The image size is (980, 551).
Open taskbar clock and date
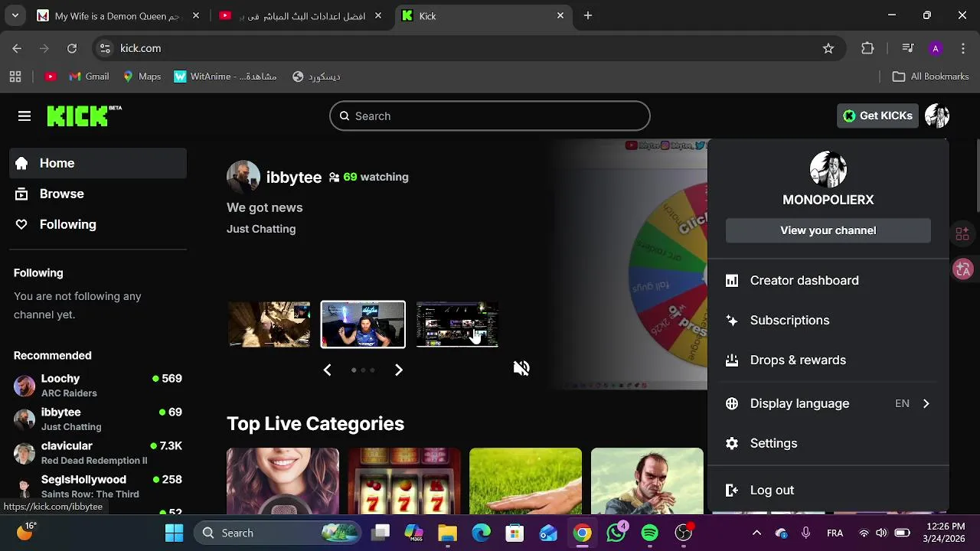946,533
